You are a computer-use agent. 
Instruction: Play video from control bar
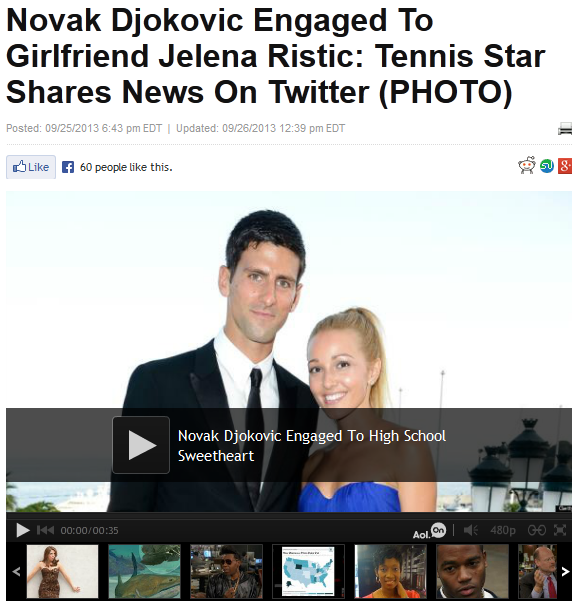tap(23, 530)
